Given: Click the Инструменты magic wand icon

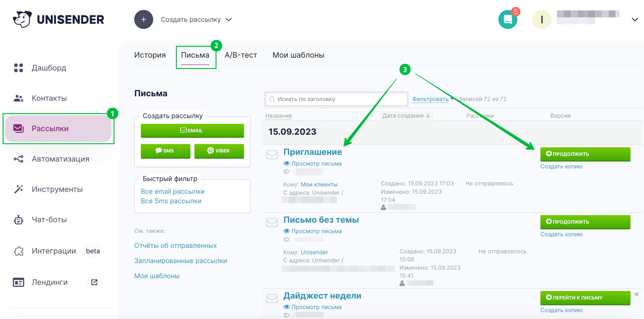Looking at the screenshot, I should (x=18, y=189).
